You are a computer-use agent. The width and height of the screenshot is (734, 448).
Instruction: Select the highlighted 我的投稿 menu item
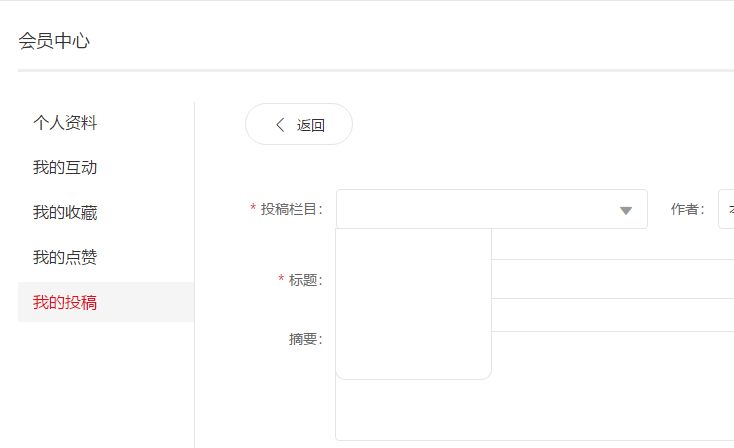65,302
